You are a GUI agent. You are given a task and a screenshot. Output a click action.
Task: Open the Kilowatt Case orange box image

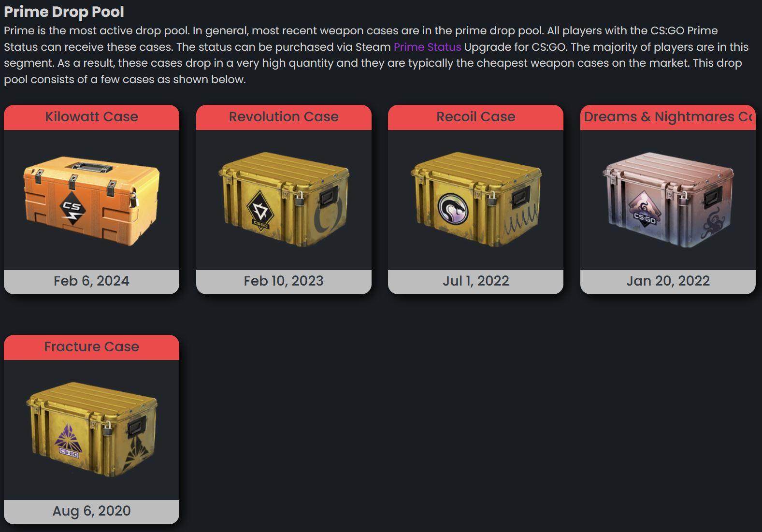click(x=91, y=201)
